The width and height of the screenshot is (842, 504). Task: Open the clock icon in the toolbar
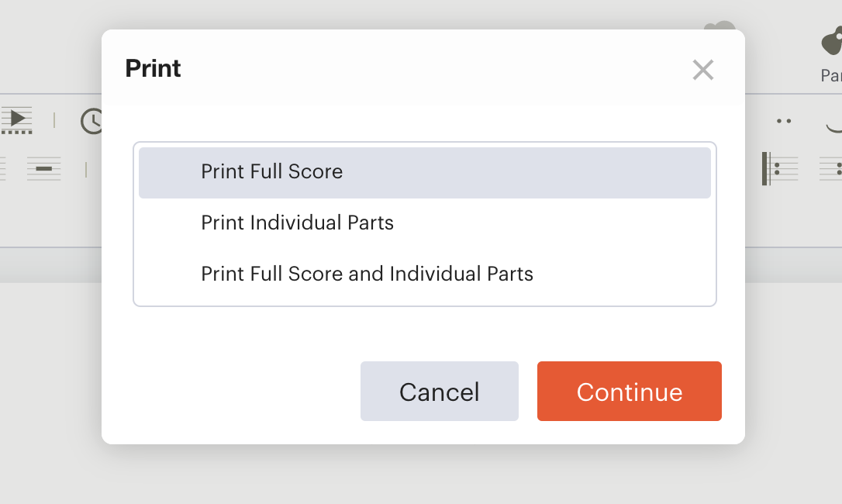(x=91, y=121)
